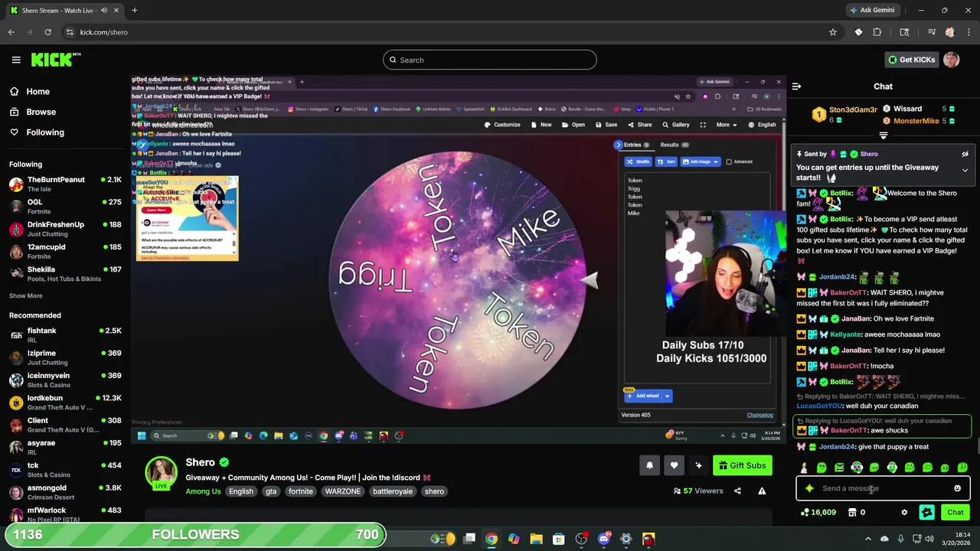Image resolution: width=980 pixels, height=551 pixels.
Task: Expand the gifter leaderboard chevron
Action: [x=883, y=135]
